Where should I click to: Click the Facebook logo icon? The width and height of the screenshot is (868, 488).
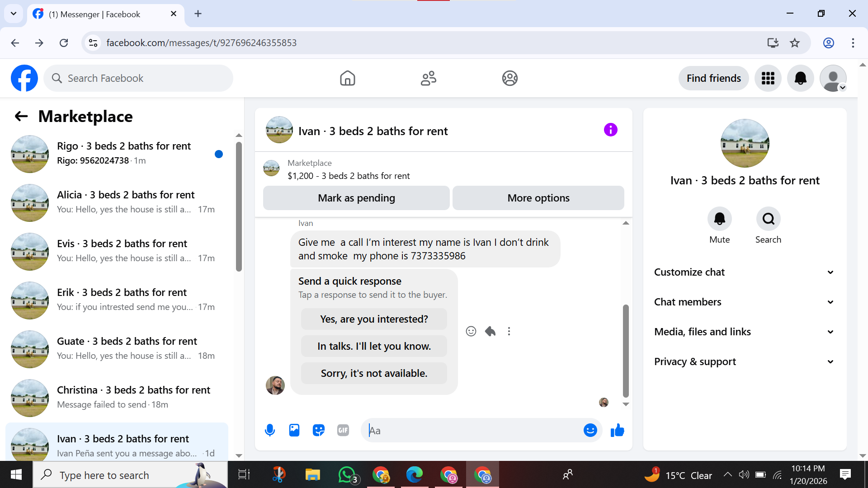[24, 78]
